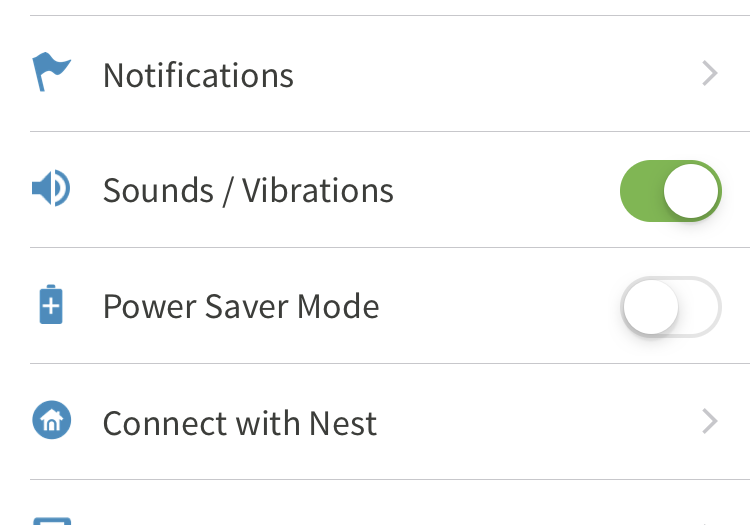
Task: Click the battery icon for Power Saver Mode
Action: pos(51,305)
